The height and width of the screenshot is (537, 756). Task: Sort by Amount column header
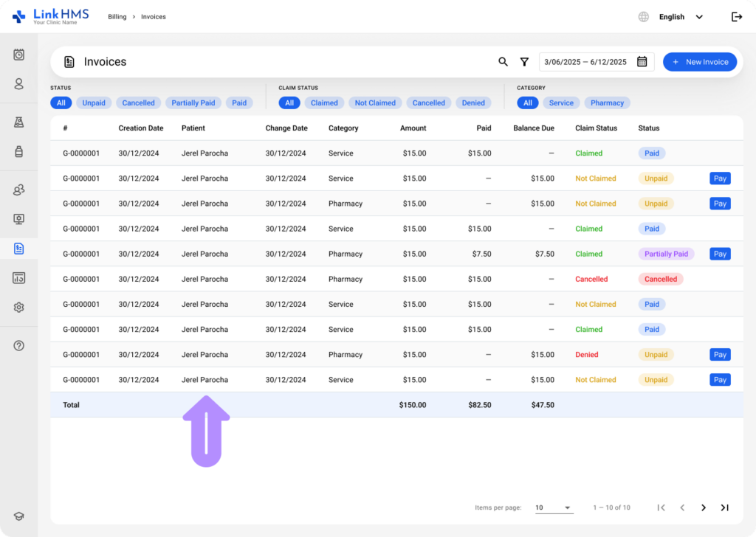click(413, 128)
